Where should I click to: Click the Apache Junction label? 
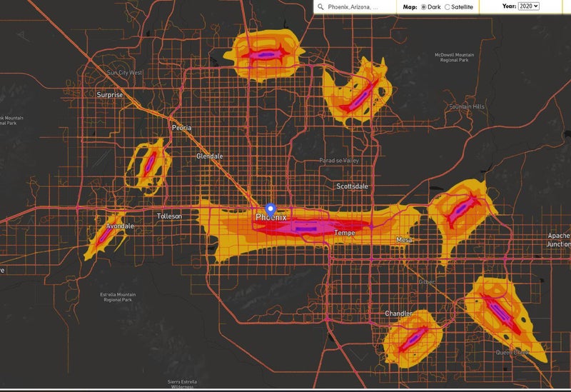pyautogui.click(x=558, y=239)
